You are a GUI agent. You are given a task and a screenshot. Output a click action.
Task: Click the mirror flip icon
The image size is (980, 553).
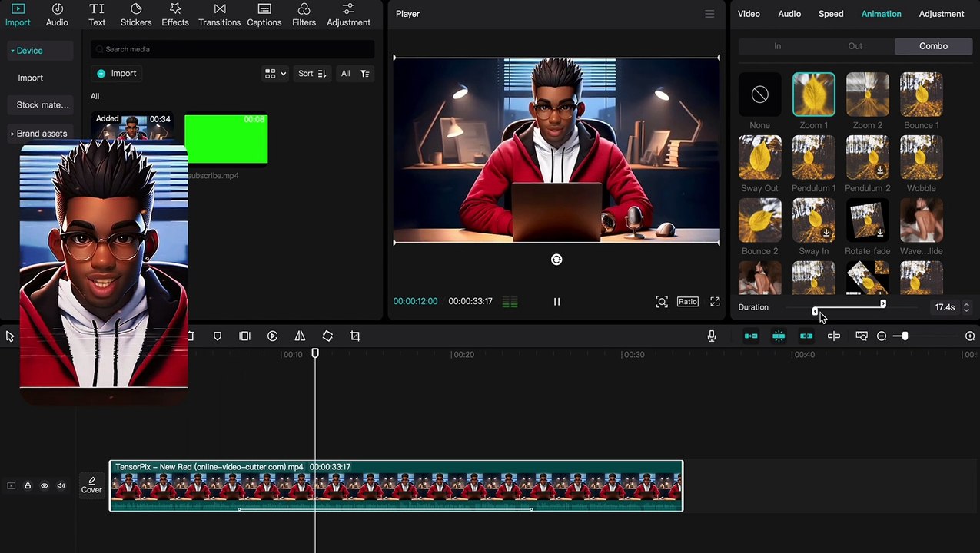pos(301,336)
